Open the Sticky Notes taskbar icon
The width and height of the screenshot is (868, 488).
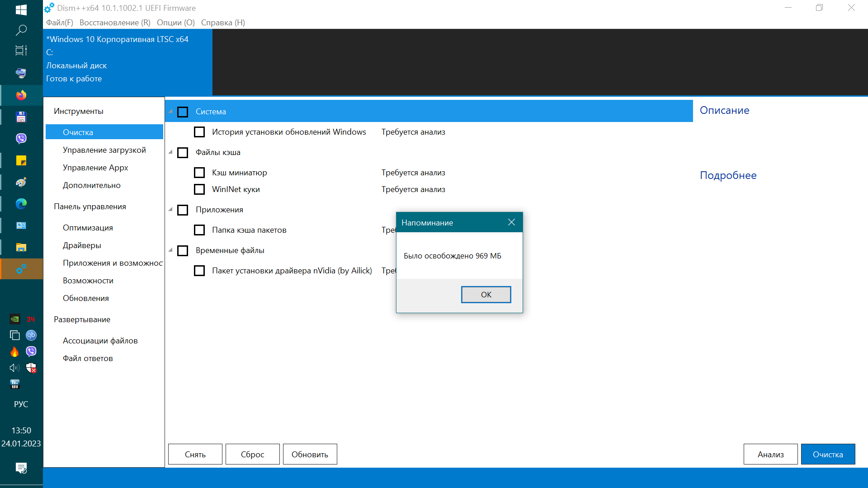pyautogui.click(x=21, y=160)
